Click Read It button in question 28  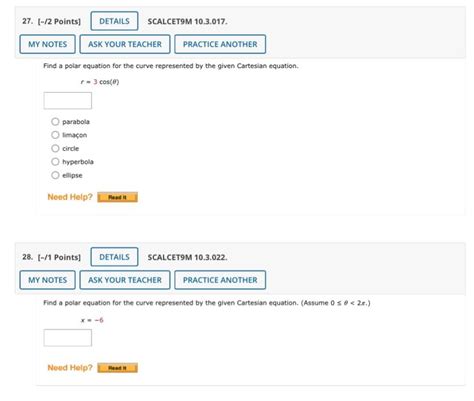click(117, 368)
